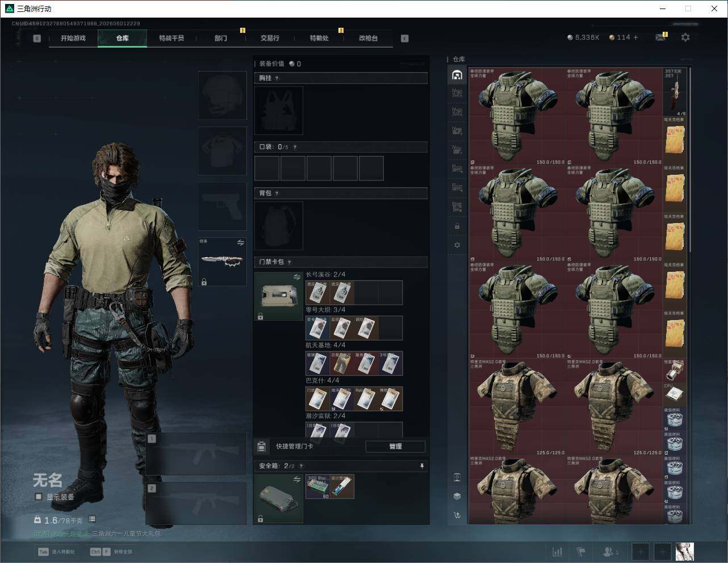This screenshot has width=728, height=563.
Task: Select the keycard case item
Action: tap(279, 296)
